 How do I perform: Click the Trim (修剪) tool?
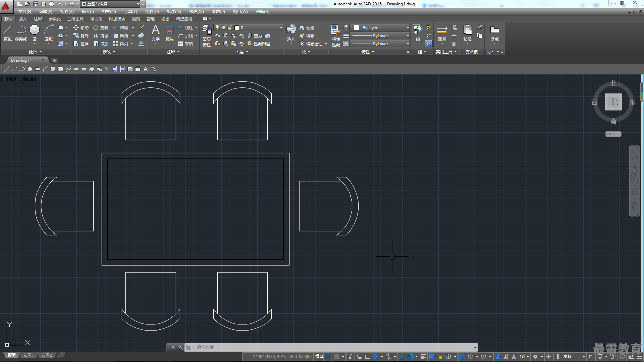tap(121, 27)
